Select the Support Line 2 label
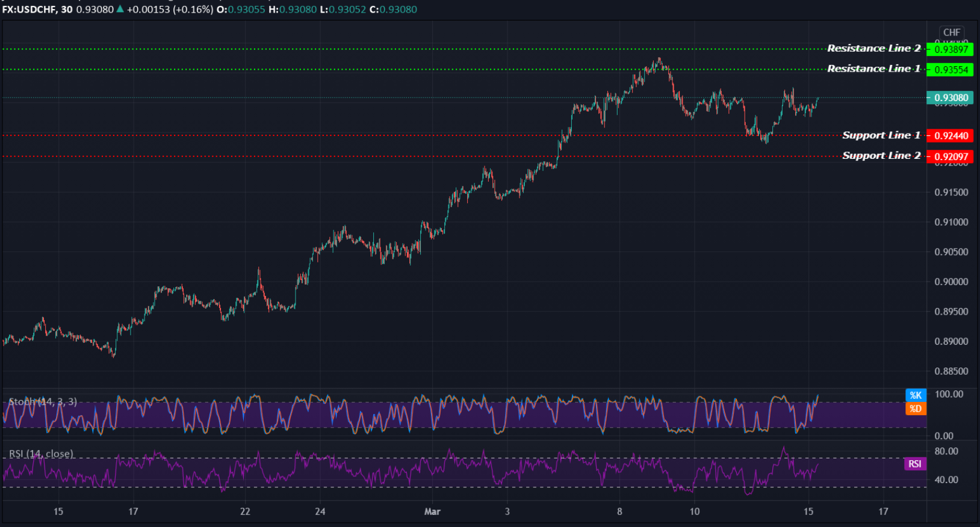980x527 pixels. 881,156
